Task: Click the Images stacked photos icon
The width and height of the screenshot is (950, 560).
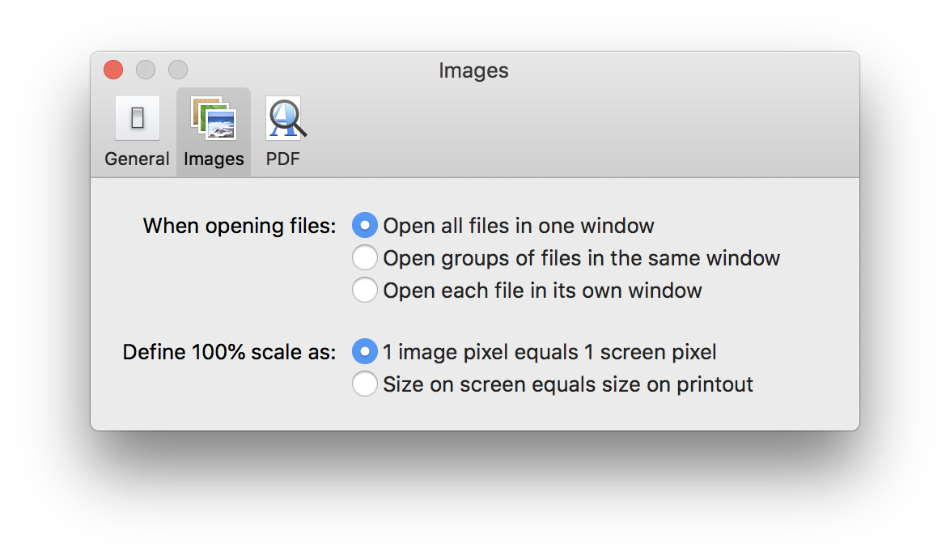Action: (214, 119)
